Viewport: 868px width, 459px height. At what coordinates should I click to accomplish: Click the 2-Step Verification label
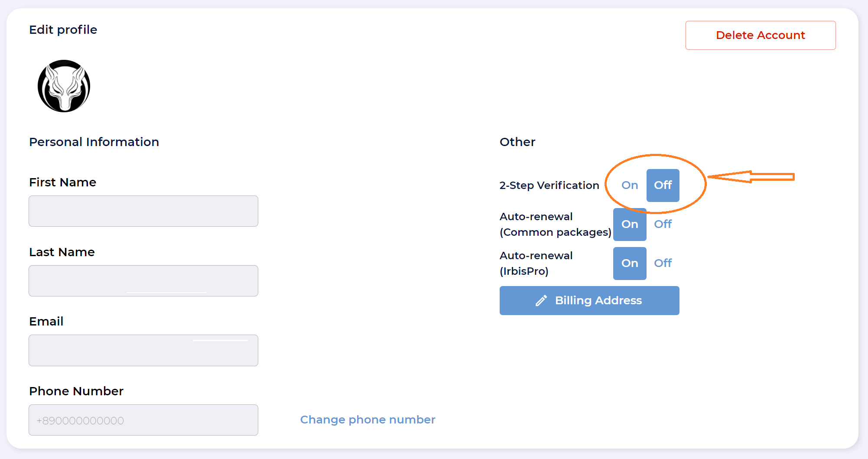pos(549,186)
